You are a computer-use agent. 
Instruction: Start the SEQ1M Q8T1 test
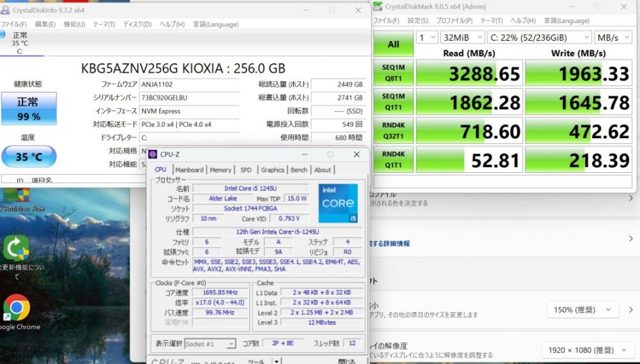pos(394,73)
